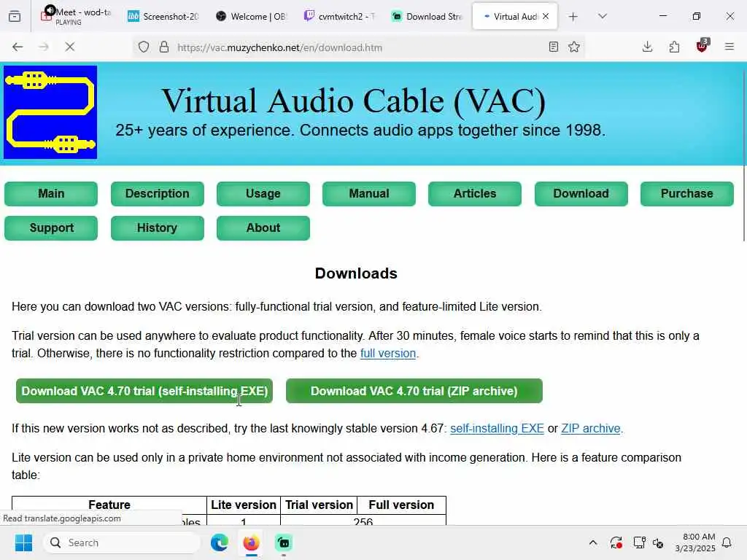Open Firefox taskbar icon
This screenshot has height=560, width=747.
coord(251,542)
